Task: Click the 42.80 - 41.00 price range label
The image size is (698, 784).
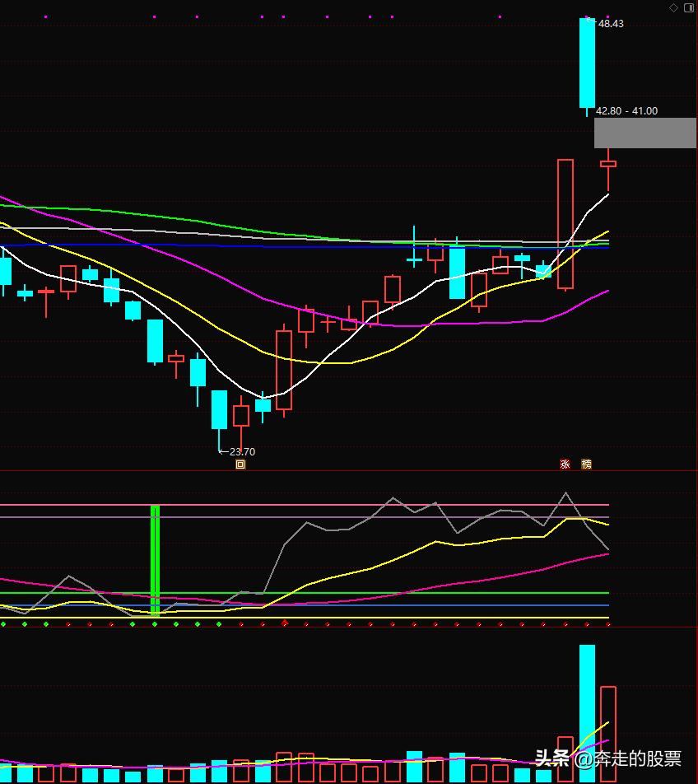Action: click(626, 111)
